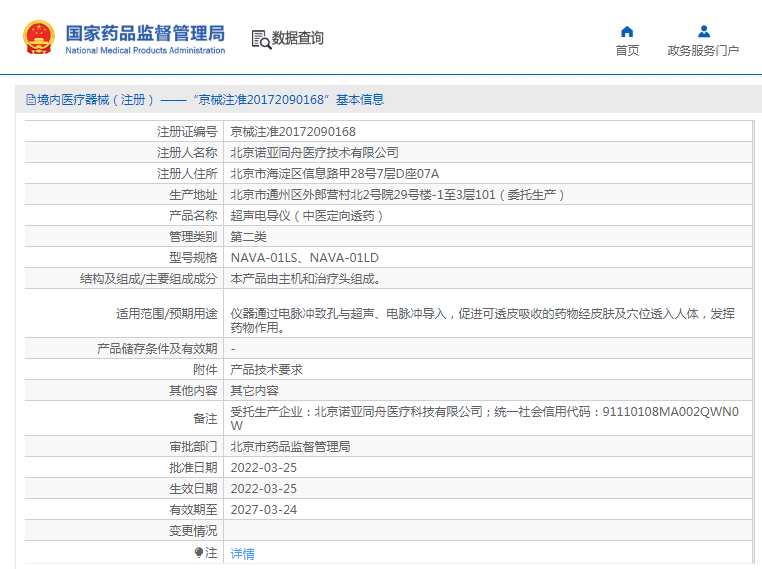Screen dimensions: 762x569
Task: Open the 数据查询 search icon
Action: point(261,39)
